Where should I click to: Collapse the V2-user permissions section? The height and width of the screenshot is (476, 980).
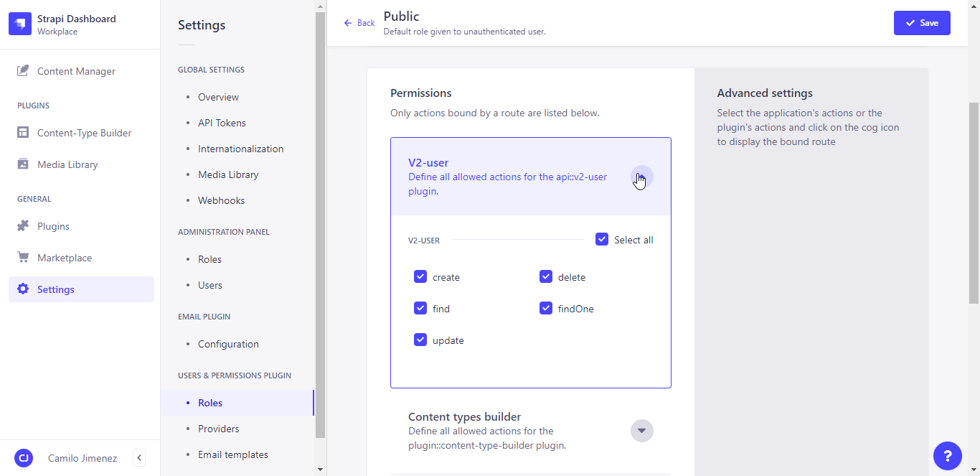(641, 177)
